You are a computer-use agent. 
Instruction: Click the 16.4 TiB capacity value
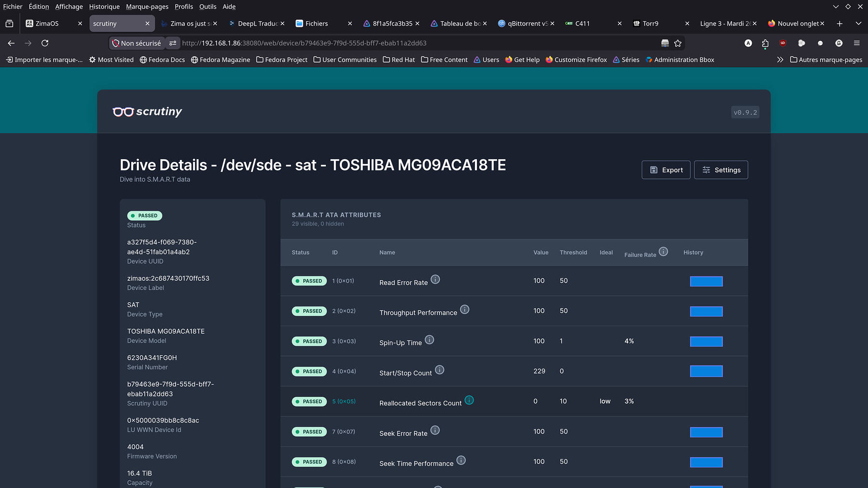pyautogui.click(x=139, y=474)
